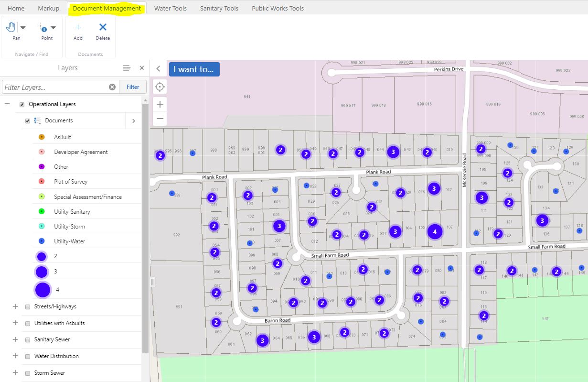This screenshot has width=588, height=382.
Task: Switch to the Home tab
Action: (16, 8)
